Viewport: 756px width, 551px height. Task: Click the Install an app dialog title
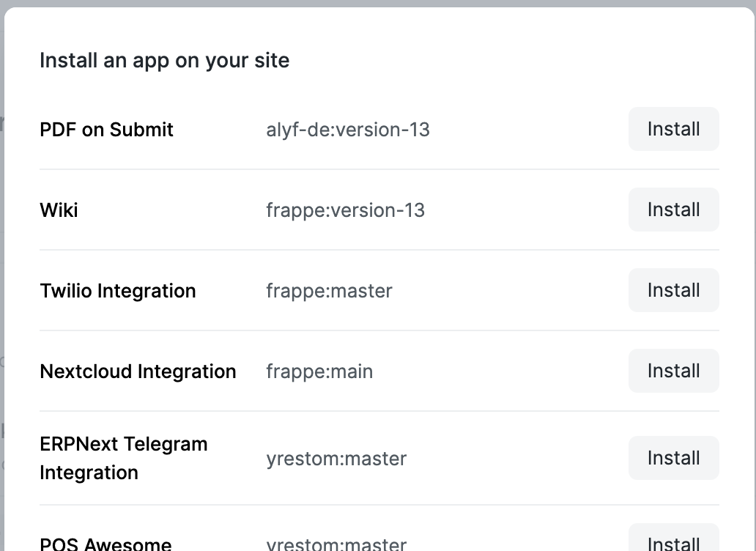tap(164, 60)
